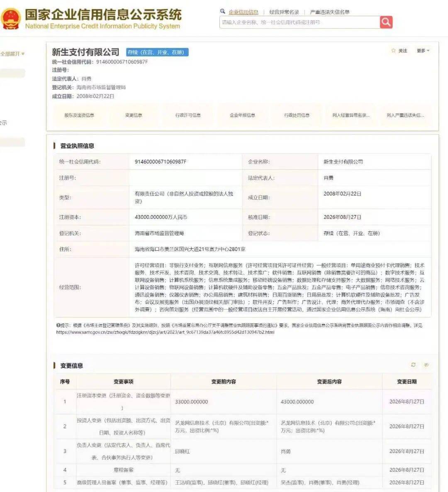
Task: Click the 核准日期 value 2026年08月27日
Action: 342,217
